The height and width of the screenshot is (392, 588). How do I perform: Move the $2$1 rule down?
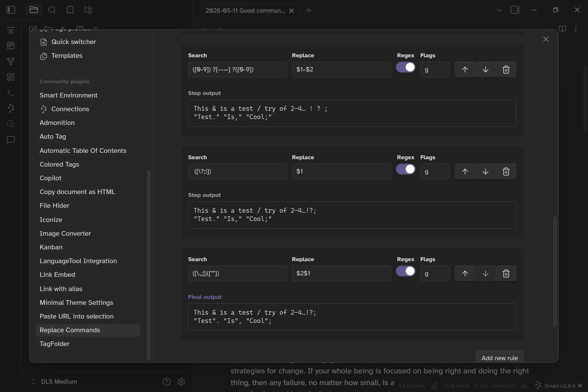pos(486,273)
